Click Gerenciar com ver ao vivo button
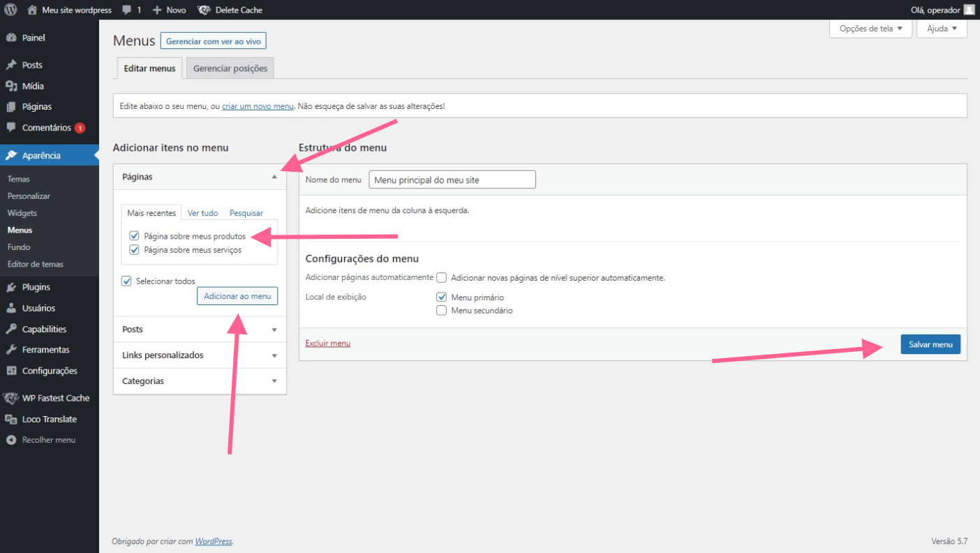 [213, 41]
